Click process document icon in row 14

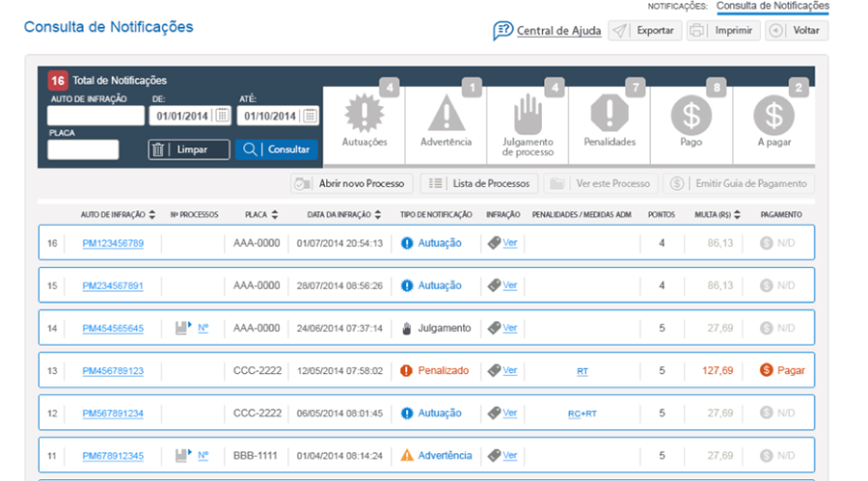[x=183, y=328]
